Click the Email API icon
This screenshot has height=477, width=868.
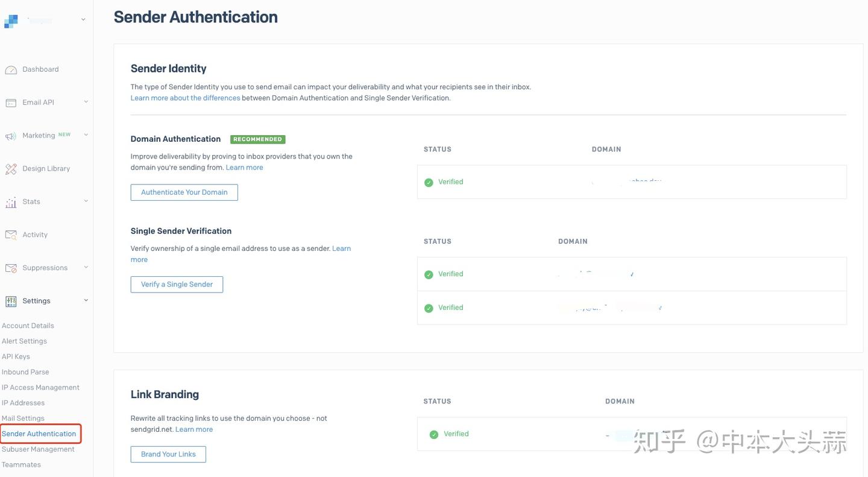(11, 103)
